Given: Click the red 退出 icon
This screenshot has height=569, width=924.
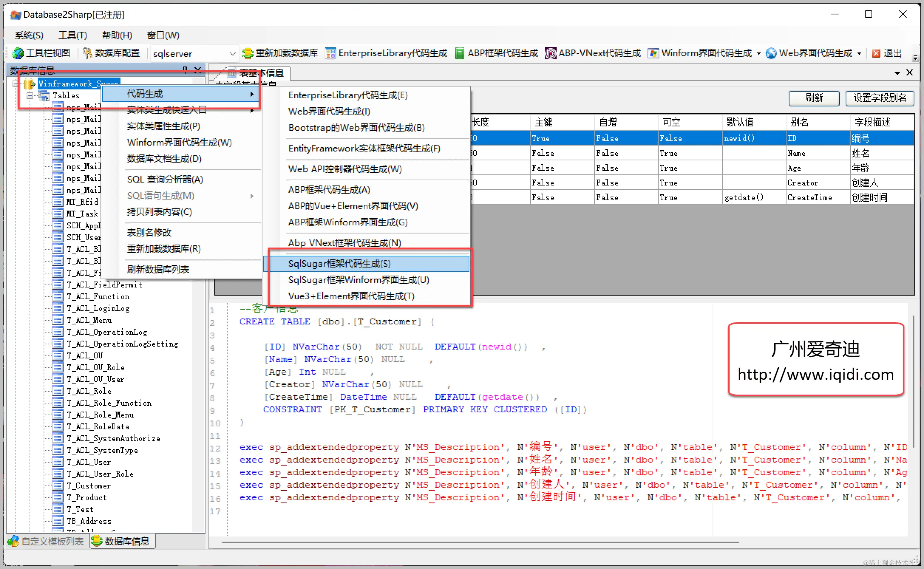Looking at the screenshot, I should (x=876, y=54).
